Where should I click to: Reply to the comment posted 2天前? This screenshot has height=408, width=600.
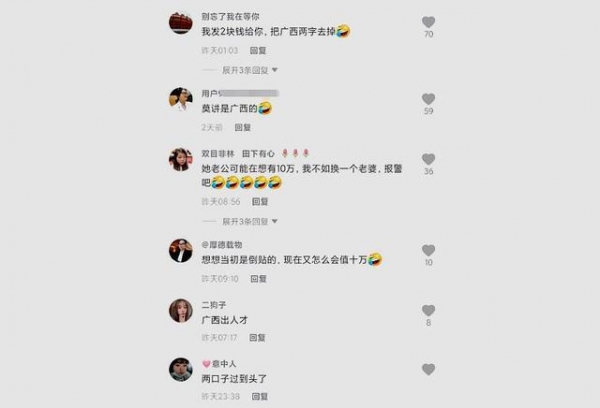click(243, 127)
